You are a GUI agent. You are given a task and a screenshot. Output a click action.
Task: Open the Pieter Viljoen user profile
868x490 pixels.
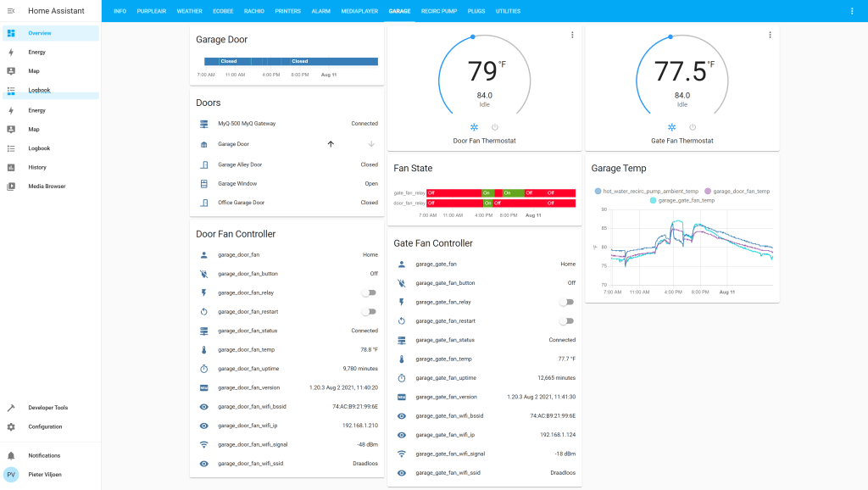click(x=44, y=475)
